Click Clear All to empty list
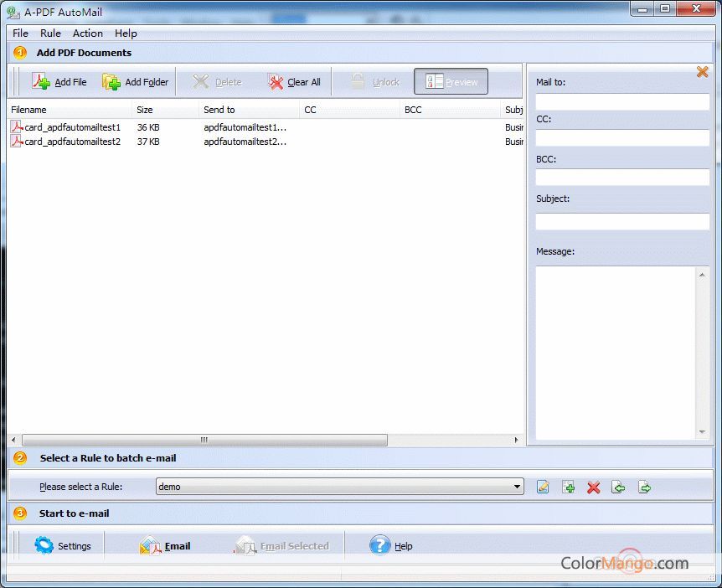 coord(294,82)
